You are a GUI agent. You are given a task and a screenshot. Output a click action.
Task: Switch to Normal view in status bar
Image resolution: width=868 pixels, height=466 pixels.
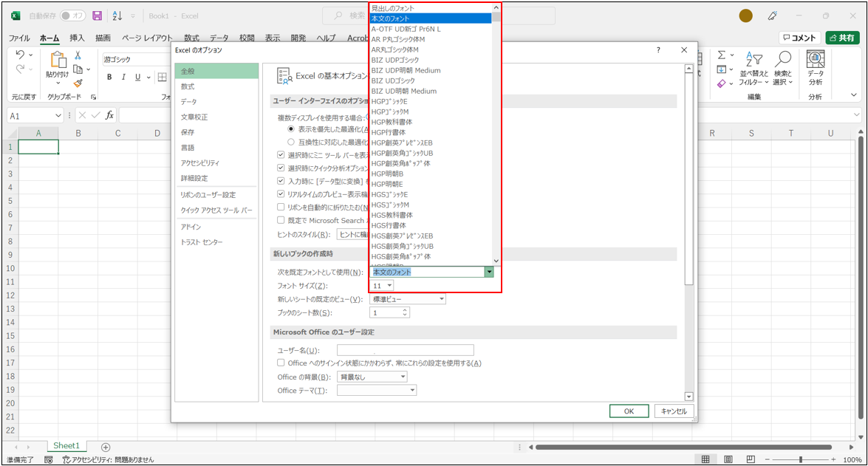(x=705, y=459)
